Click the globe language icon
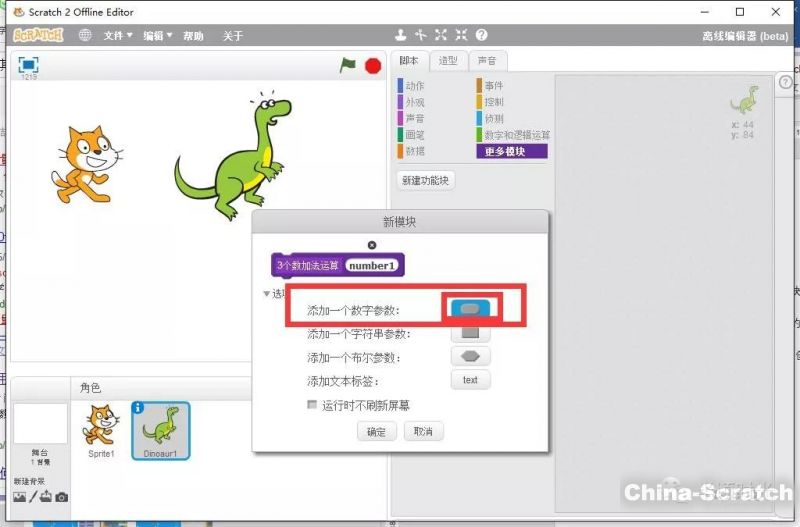Image resolution: width=800 pixels, height=527 pixels. 85,36
